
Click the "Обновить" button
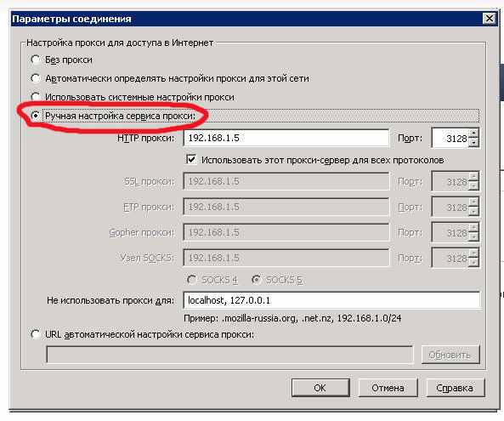coord(450,355)
